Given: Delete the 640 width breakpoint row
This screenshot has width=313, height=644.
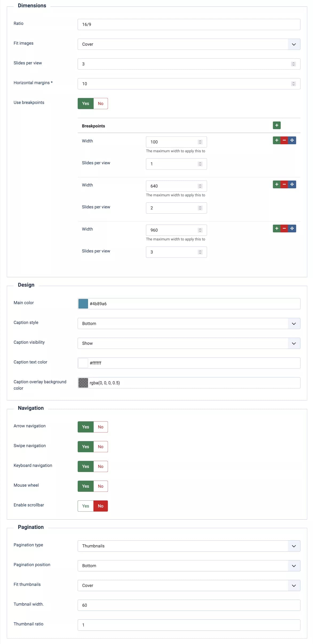Looking at the screenshot, I should coord(284,184).
